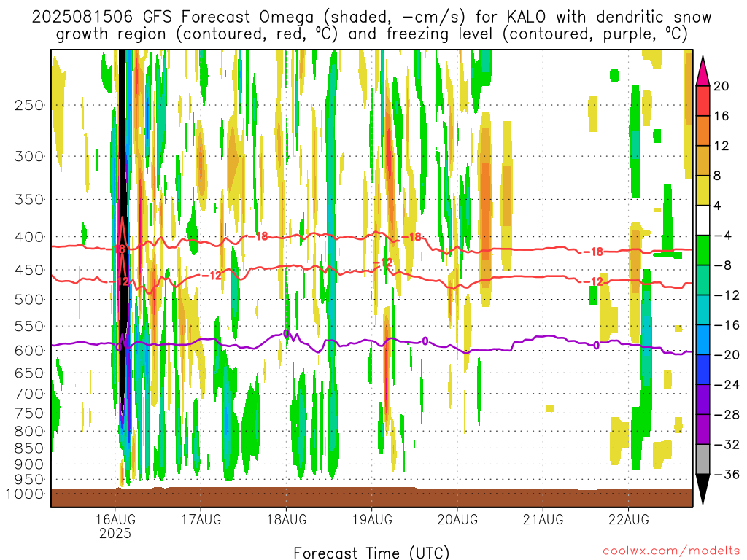
Task: Select the 17AUG time axis label
Action: (x=201, y=519)
